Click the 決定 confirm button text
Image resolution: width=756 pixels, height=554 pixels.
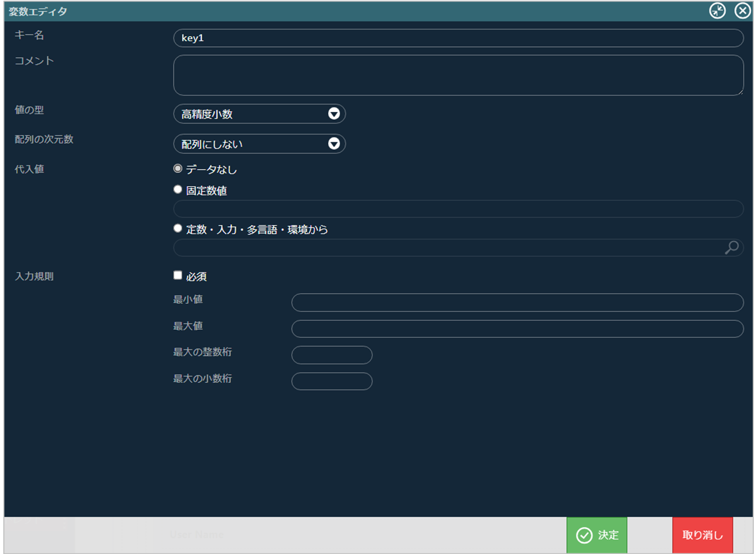click(x=608, y=535)
